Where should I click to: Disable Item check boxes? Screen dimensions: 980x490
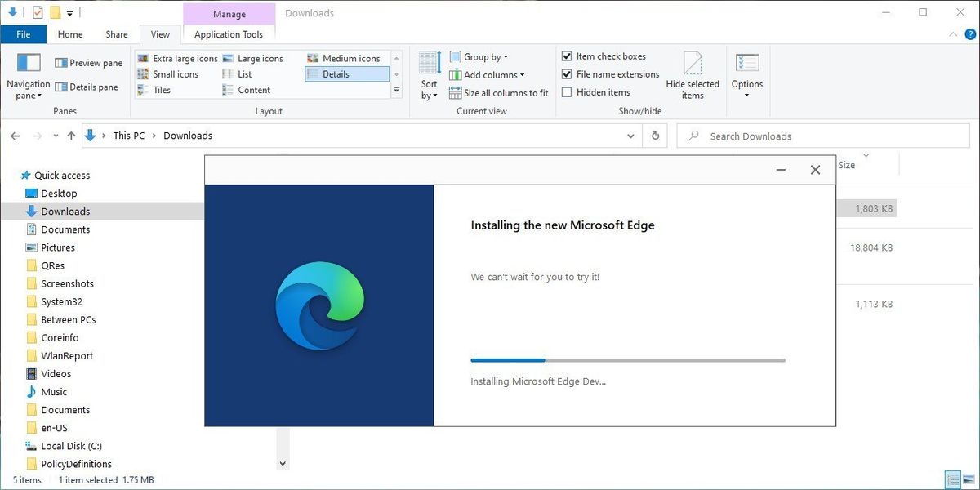point(568,56)
